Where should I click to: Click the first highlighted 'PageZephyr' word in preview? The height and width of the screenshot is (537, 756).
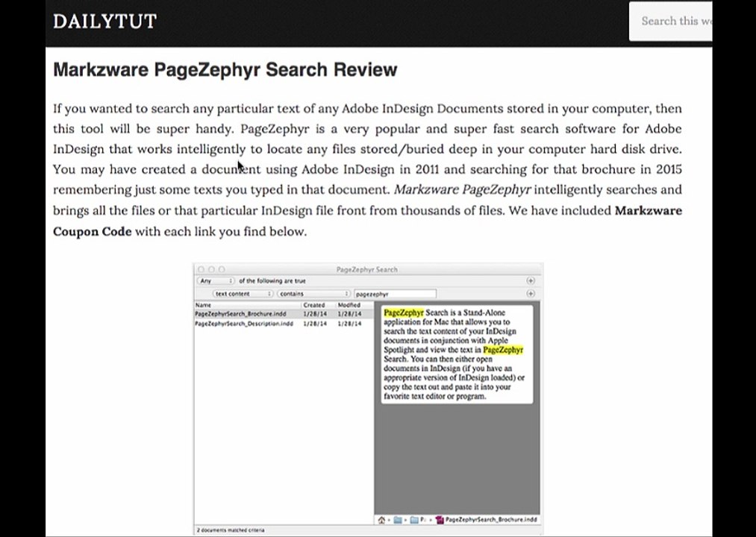pyautogui.click(x=404, y=313)
